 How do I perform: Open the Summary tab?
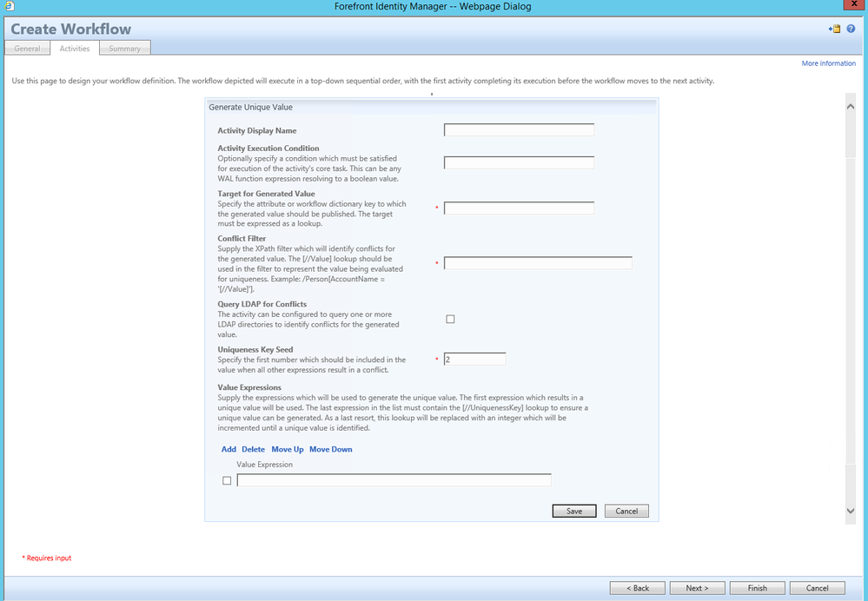pos(124,48)
